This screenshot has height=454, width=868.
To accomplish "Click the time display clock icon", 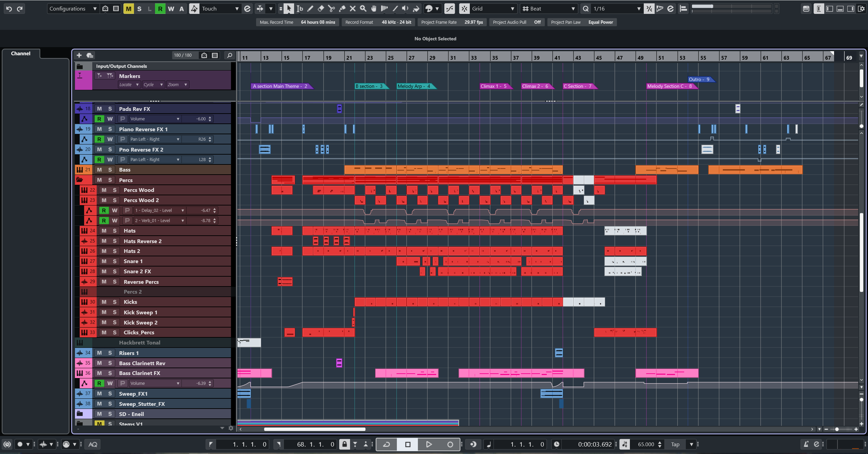I will (x=557, y=444).
